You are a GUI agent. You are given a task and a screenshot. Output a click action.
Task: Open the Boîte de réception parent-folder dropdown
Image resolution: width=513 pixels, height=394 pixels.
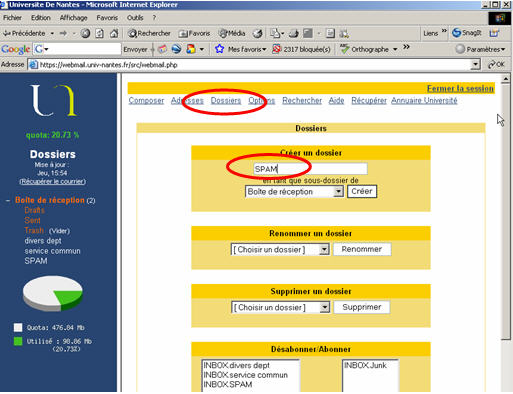click(339, 192)
